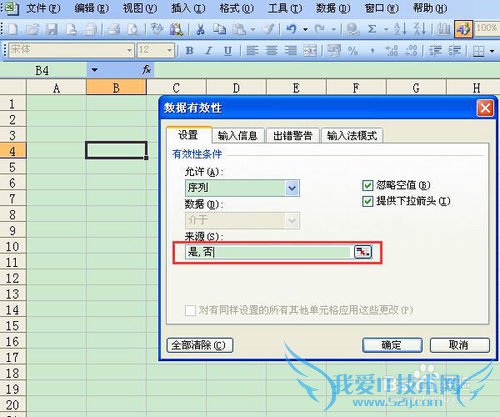Viewport: 500px width, 417px height.
Task: Run the spelling check icon
Action: tap(157, 30)
